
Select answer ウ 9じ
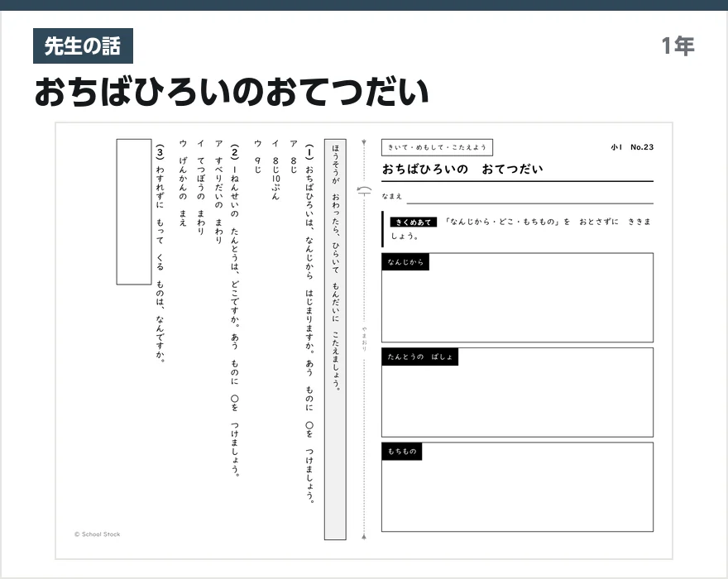(257, 156)
